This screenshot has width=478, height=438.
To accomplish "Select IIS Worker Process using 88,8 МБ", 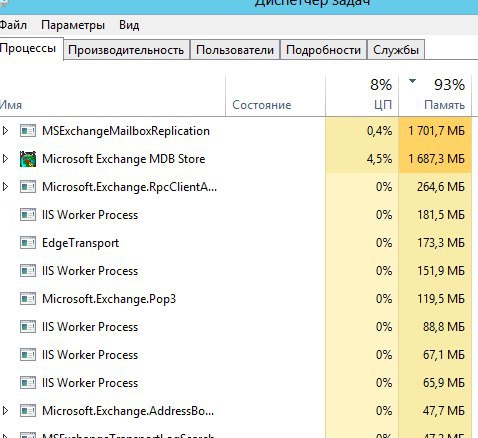I will 90,327.
